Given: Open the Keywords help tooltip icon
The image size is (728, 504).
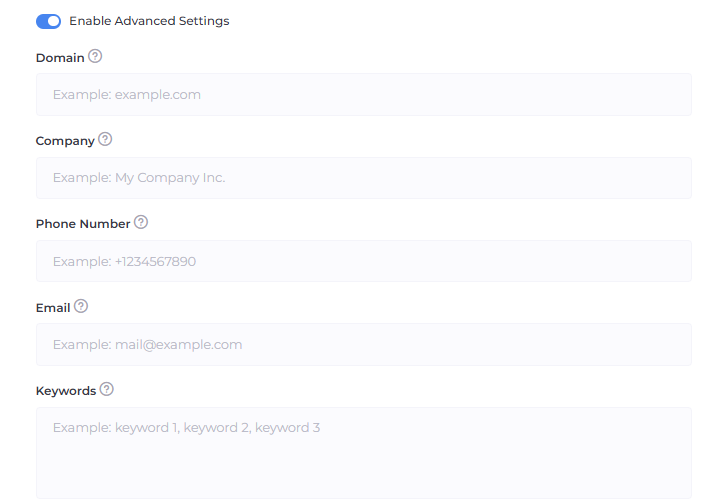Looking at the screenshot, I should [107, 390].
